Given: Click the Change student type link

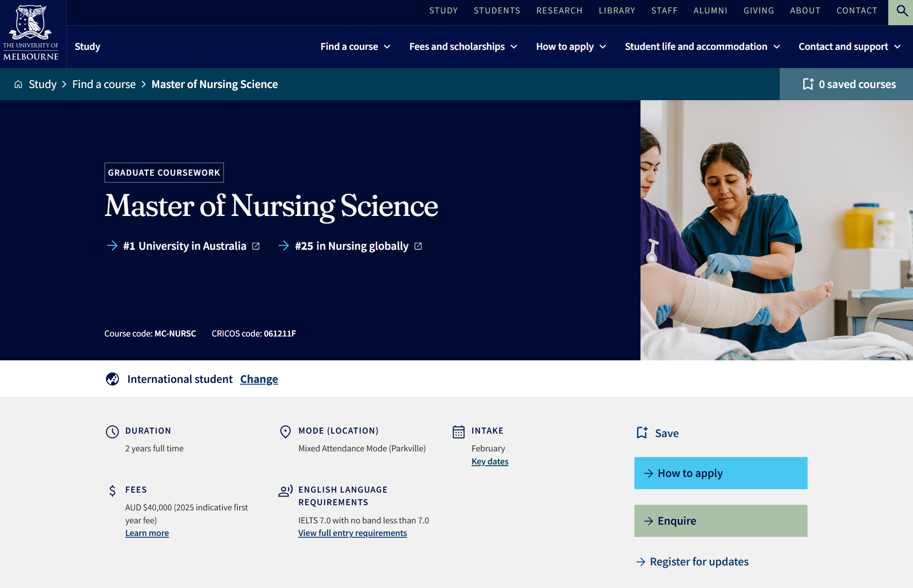Looking at the screenshot, I should point(259,379).
